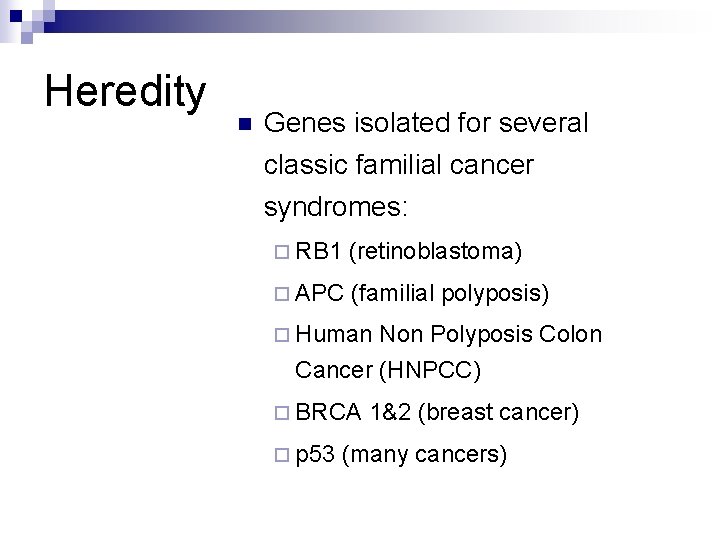The width and height of the screenshot is (720, 540).
Task: Click the word 'syndromes:'
Action: (336, 207)
